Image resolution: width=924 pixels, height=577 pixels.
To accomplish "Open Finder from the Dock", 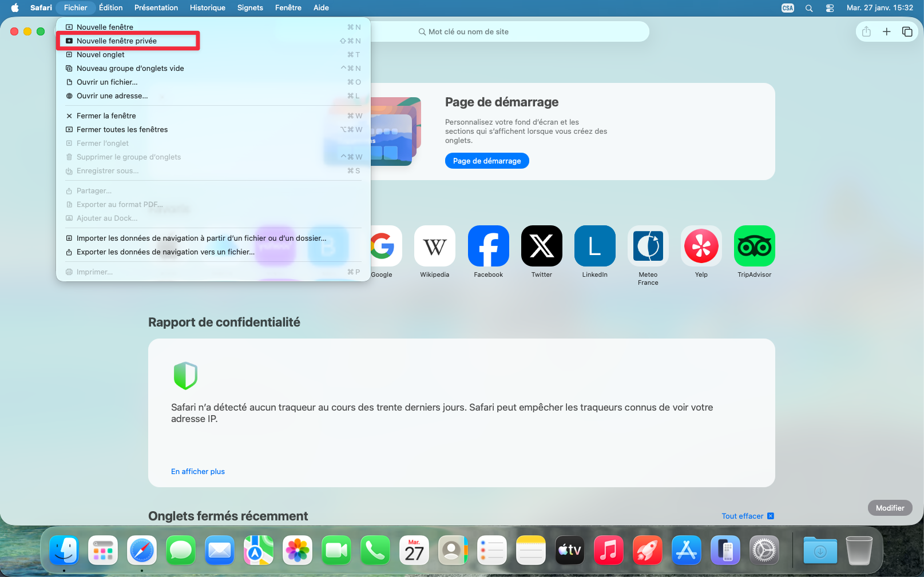I will coord(64,550).
